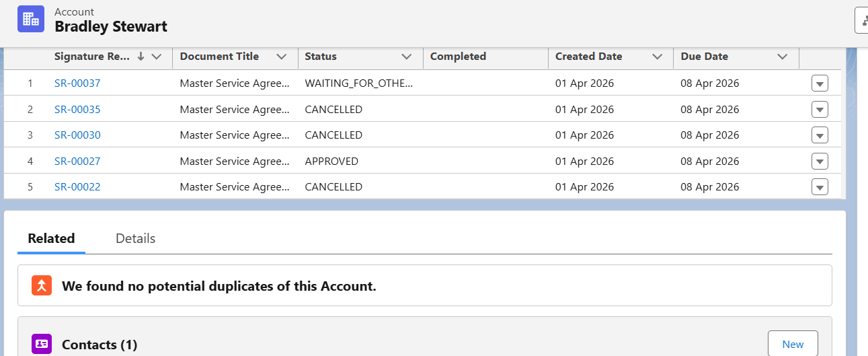Open Due Date column dropdown menu
868x356 pixels.
pos(783,57)
